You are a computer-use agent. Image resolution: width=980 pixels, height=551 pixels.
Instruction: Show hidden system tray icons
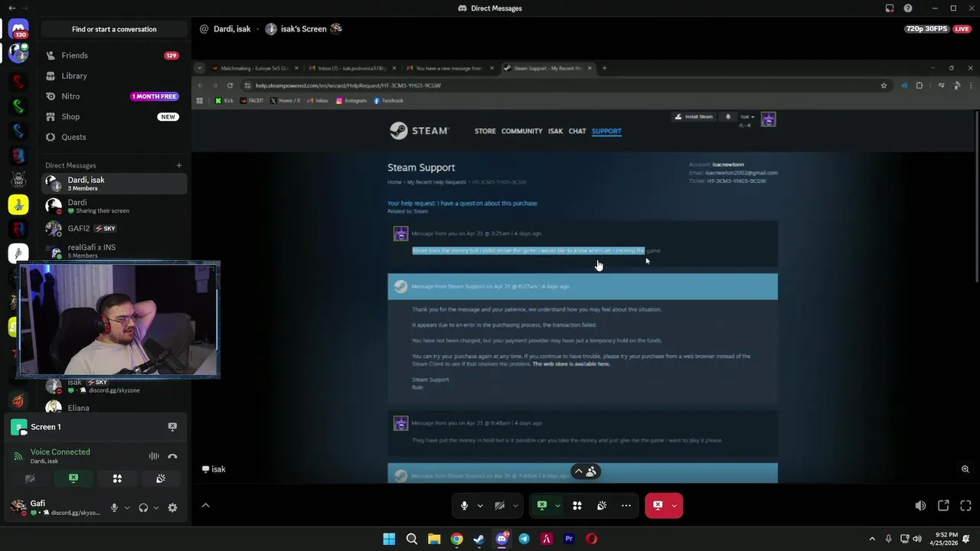[x=872, y=539]
